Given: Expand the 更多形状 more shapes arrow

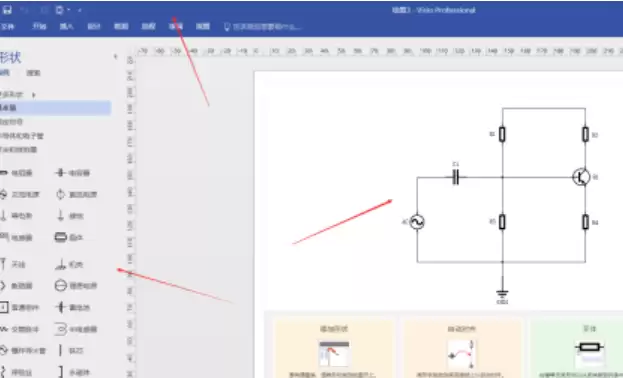Looking at the screenshot, I should [34, 95].
